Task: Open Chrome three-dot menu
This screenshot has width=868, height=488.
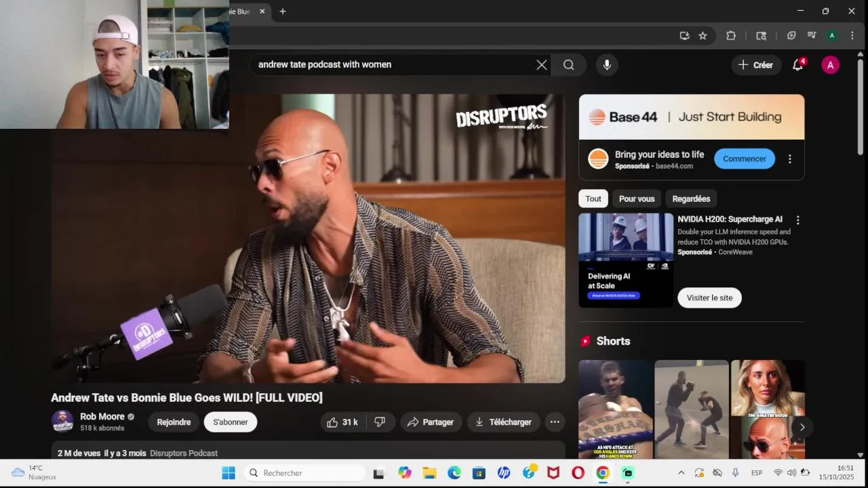Action: pos(852,36)
